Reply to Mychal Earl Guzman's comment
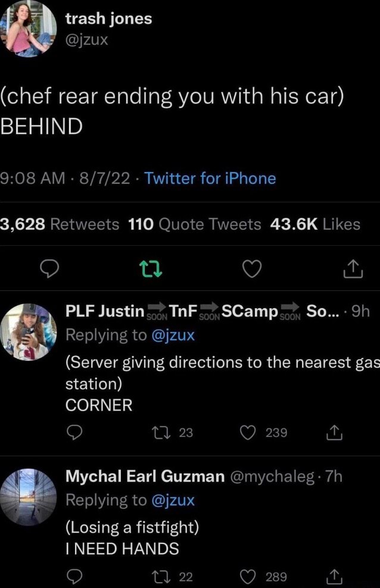This screenshot has height=588, width=380. pos(74,575)
